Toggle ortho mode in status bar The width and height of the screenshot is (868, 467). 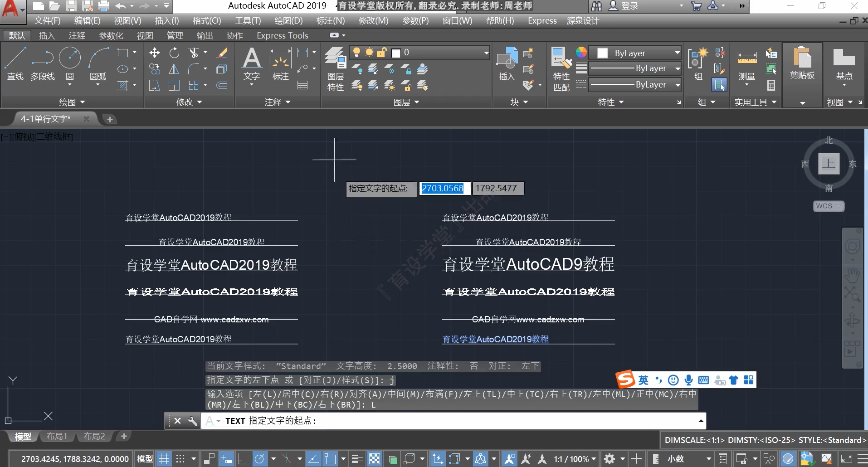click(x=243, y=459)
